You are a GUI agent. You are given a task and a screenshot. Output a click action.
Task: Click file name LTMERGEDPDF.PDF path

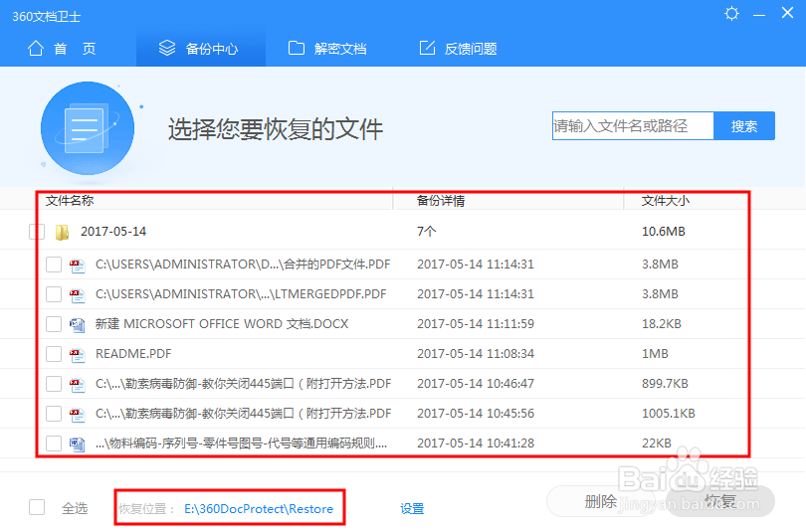tap(241, 294)
